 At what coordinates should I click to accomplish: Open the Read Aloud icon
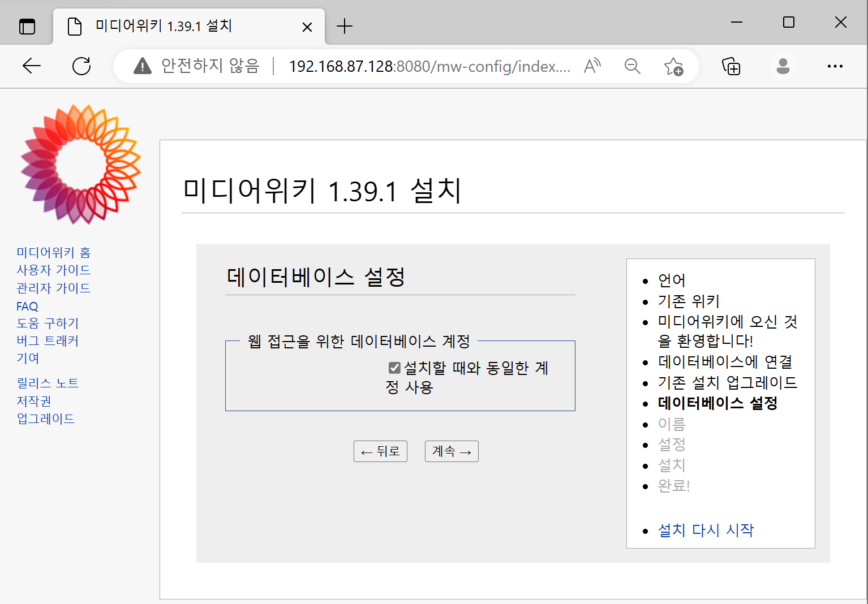pos(592,66)
